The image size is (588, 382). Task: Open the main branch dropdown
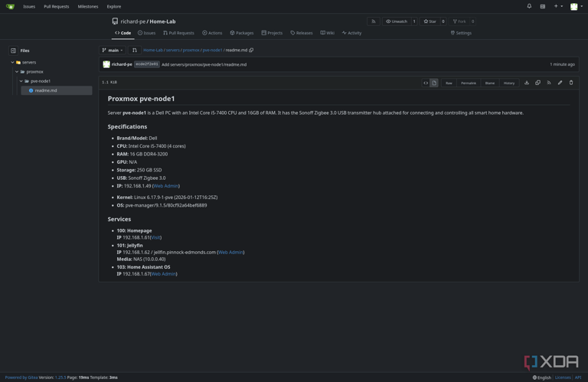click(112, 51)
